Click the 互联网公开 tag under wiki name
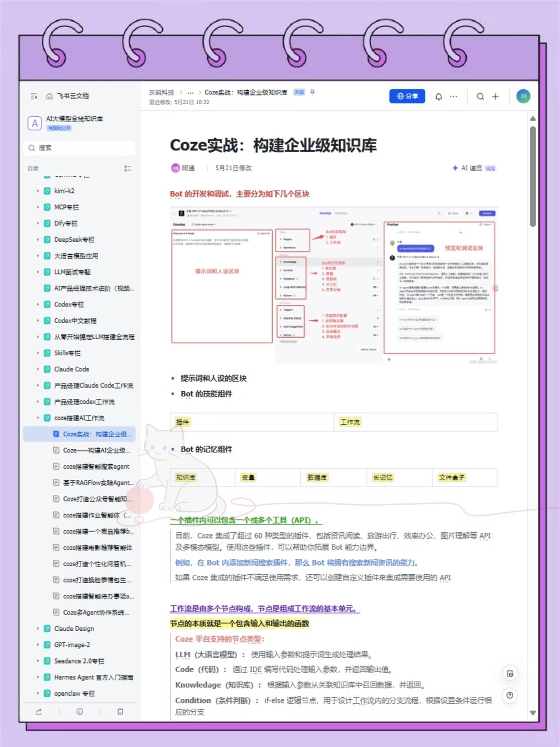The width and height of the screenshot is (560, 747). pos(60,128)
